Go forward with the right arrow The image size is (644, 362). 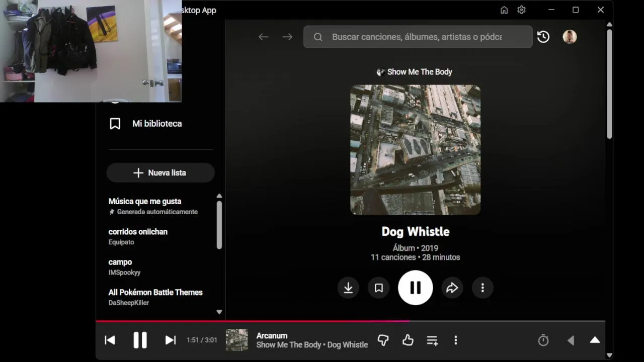[x=287, y=37]
